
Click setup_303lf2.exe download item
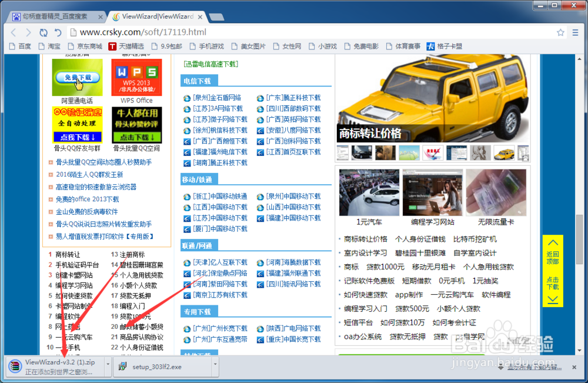click(x=163, y=367)
